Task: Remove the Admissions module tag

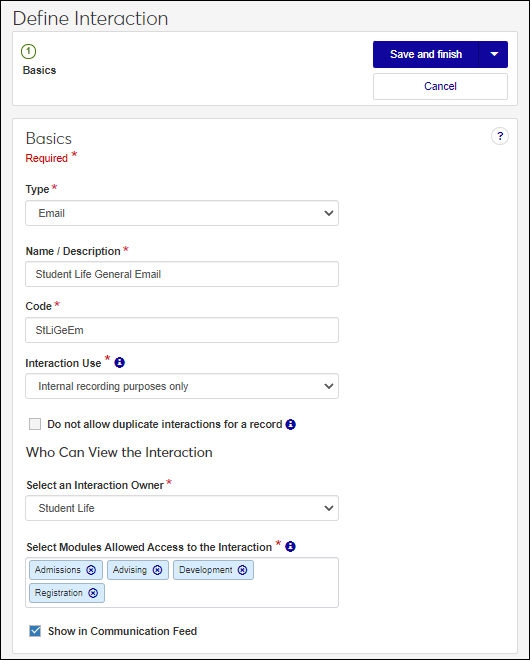Action: (91, 570)
